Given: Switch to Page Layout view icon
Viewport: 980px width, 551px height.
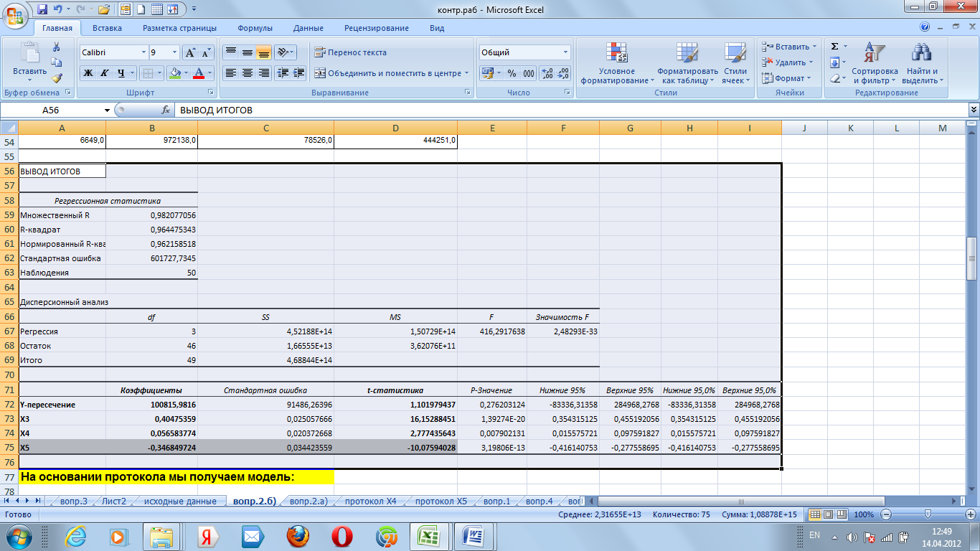Looking at the screenshot, I should [x=829, y=514].
